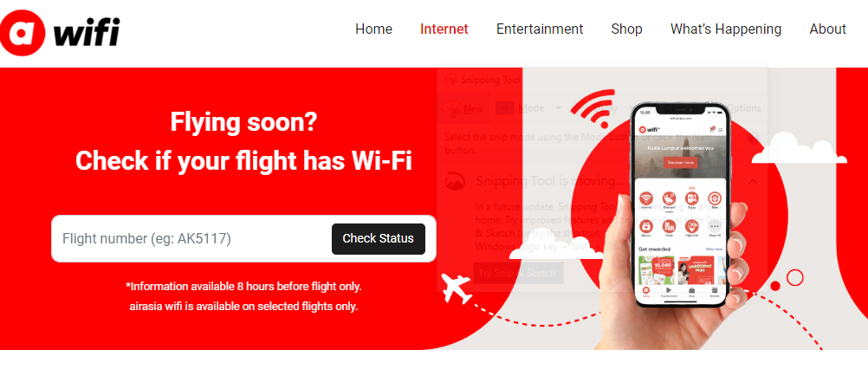
Task: Click Try Snip & Sketch button
Action: pyautogui.click(x=517, y=274)
